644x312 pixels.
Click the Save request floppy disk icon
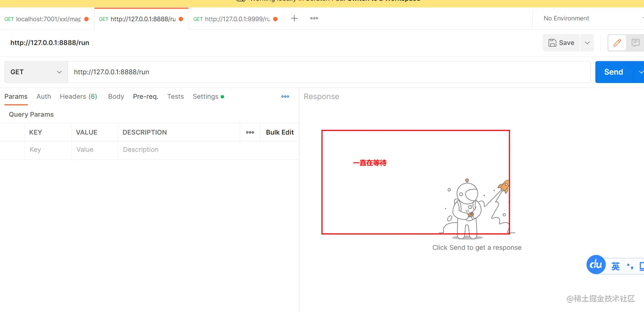point(561,43)
